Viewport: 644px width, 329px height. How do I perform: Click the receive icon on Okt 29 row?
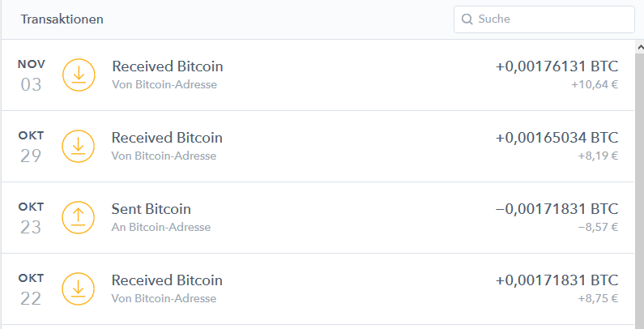[x=79, y=146]
